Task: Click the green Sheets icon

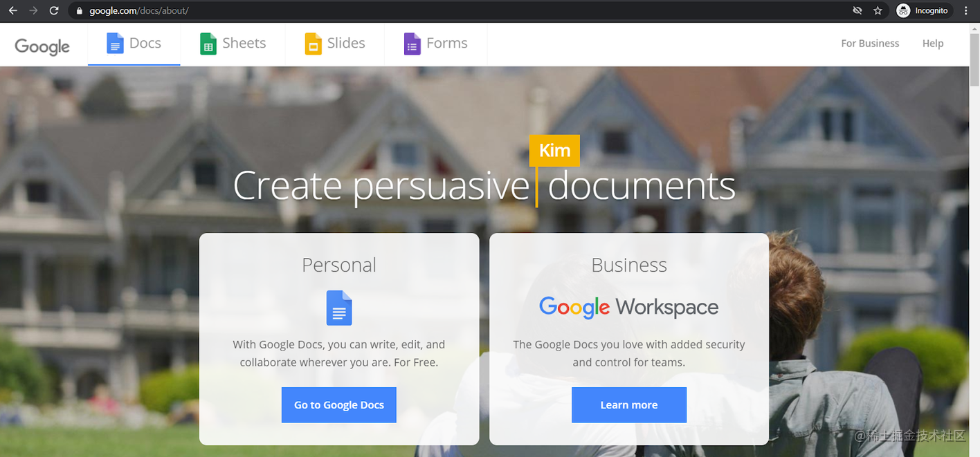Action: [x=208, y=44]
